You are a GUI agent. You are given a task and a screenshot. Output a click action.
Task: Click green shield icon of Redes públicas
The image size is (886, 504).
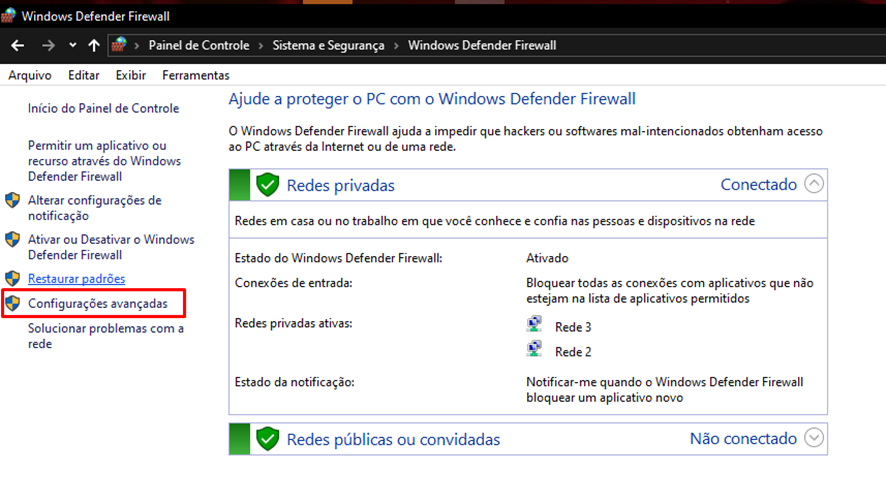267,439
